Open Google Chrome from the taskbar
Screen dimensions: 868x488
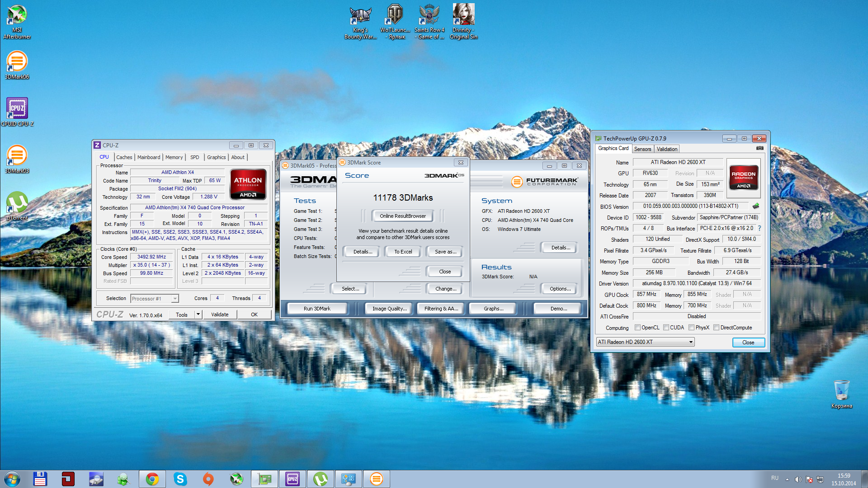click(152, 479)
